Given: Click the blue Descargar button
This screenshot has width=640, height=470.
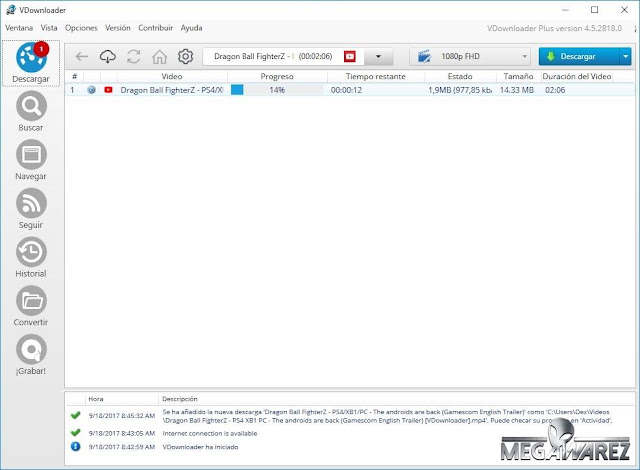Looking at the screenshot, I should [x=579, y=56].
